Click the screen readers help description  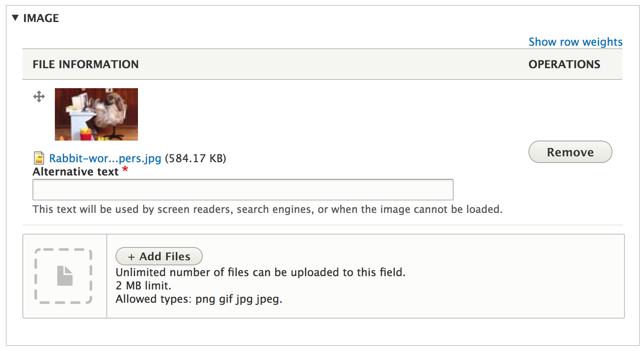pos(268,209)
